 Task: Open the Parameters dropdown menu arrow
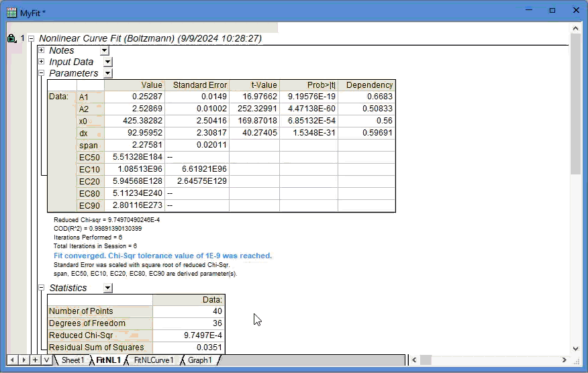tap(108, 73)
